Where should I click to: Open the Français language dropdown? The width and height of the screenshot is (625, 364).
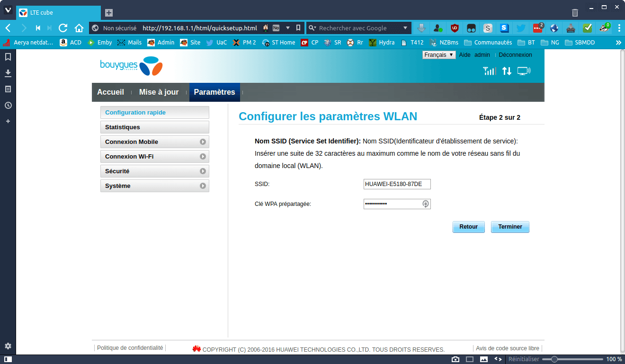(x=439, y=55)
